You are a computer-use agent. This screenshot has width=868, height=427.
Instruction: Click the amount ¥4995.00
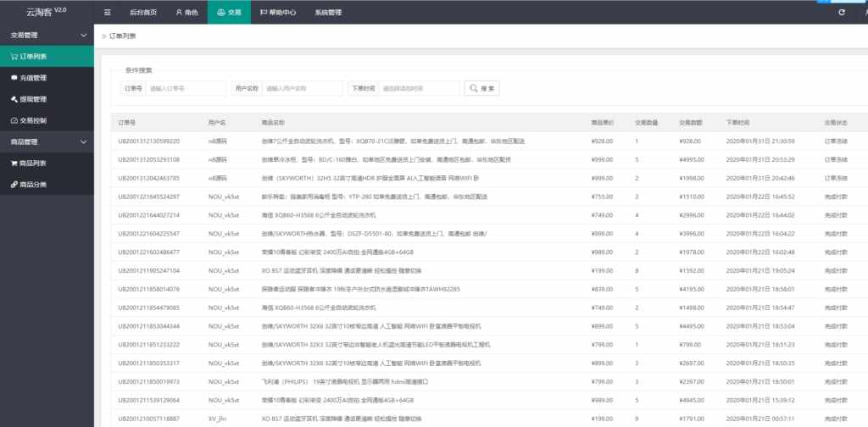(692, 159)
